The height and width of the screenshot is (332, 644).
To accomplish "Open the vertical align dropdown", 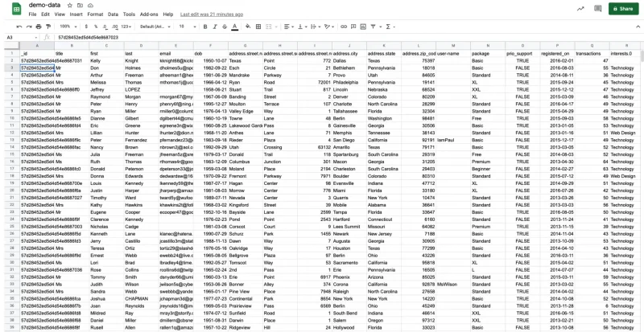I will click(x=302, y=27).
